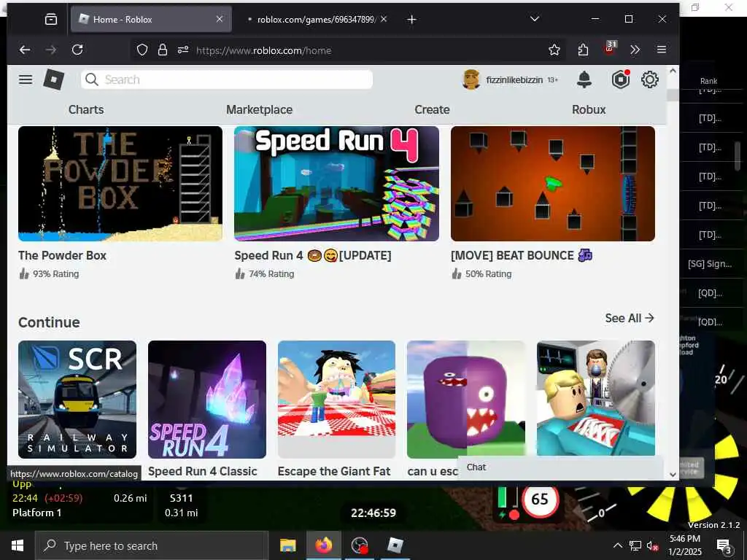Click the [SG] Sign... rank entry behind
This screenshot has width=747, height=560.
(709, 264)
